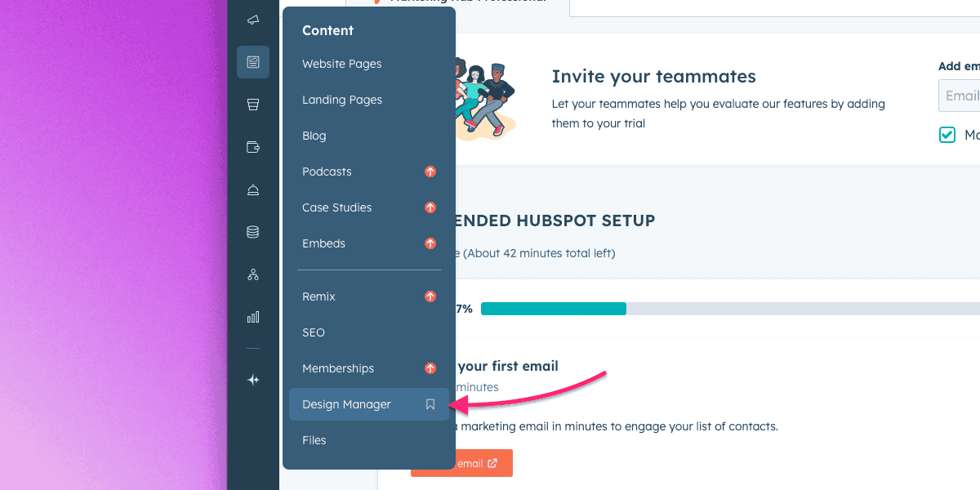Select the highlighted Content icon in the sidebar
980x490 pixels.
253,62
